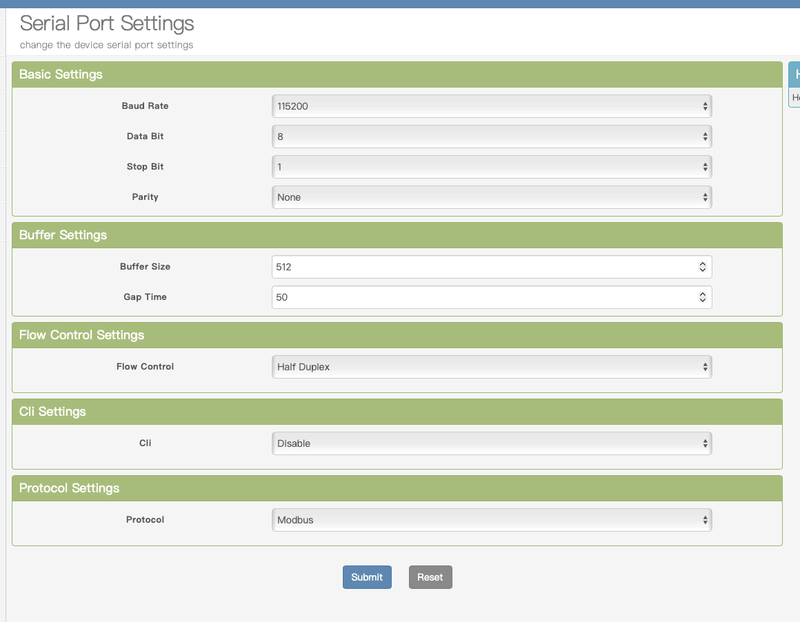Click the Baud Rate label

click(145, 106)
